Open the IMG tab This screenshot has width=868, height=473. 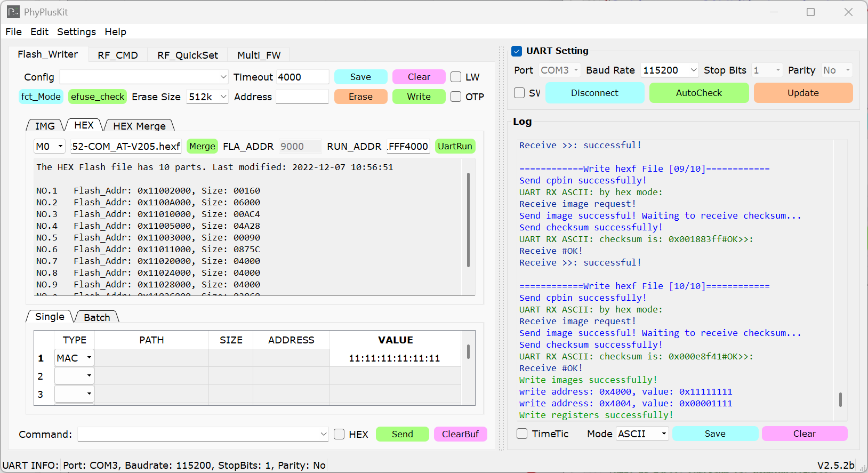click(x=45, y=126)
